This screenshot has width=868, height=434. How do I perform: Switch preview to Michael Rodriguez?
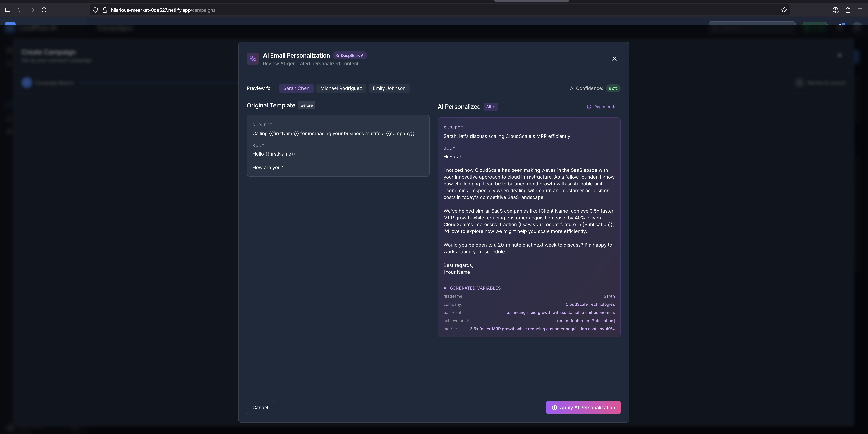341,88
